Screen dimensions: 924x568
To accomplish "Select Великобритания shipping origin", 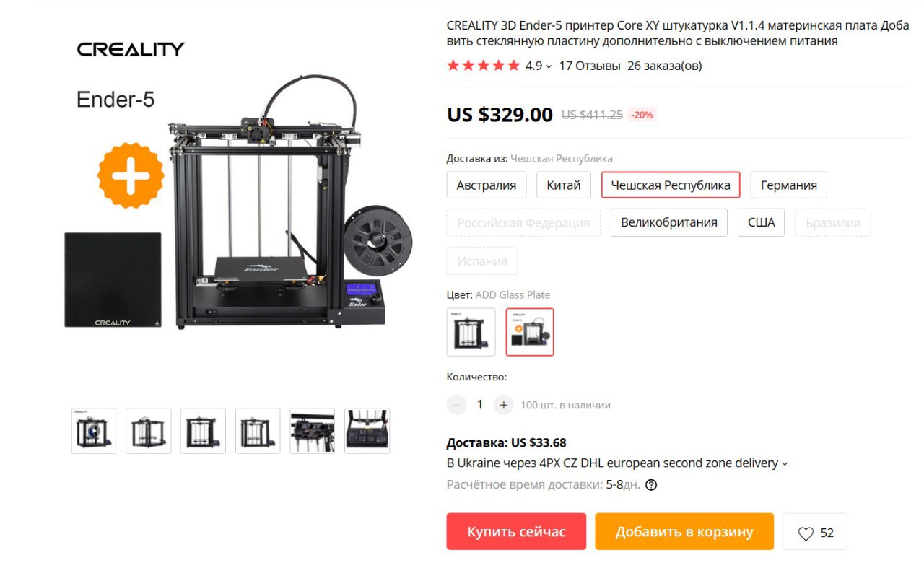I will (x=669, y=222).
